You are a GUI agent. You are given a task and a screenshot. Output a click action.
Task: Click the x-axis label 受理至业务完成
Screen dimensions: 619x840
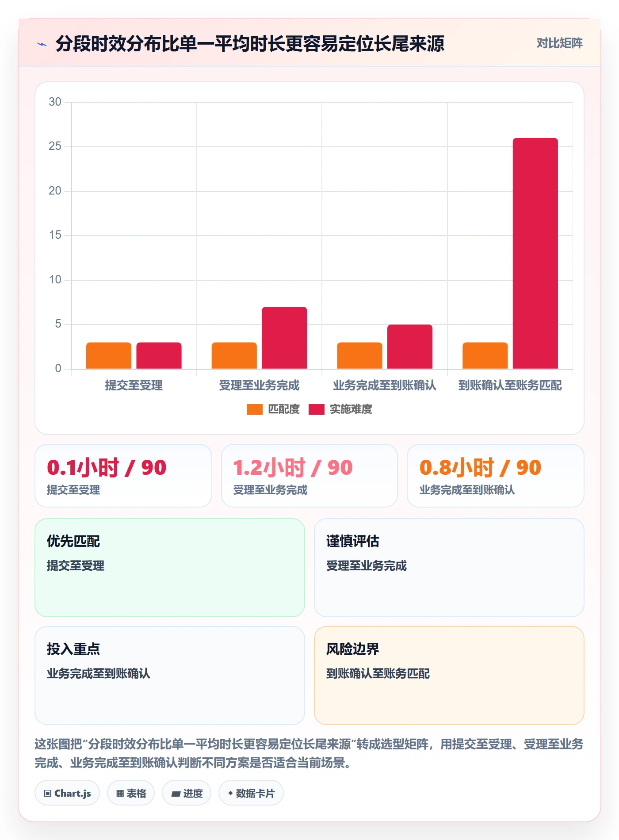coord(260,386)
